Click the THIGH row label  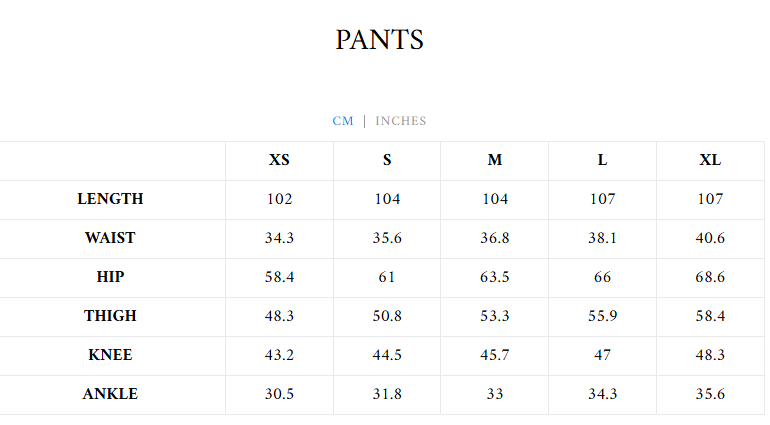[x=110, y=316]
